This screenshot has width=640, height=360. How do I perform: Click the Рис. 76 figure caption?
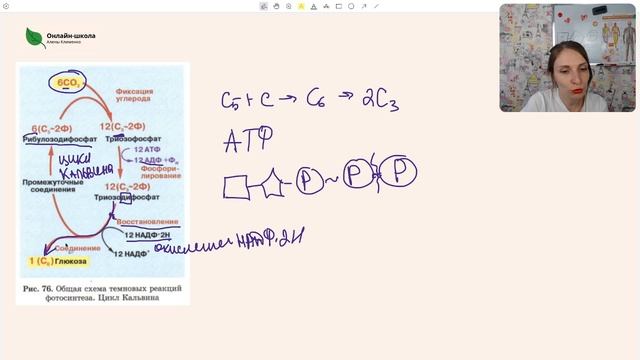102,293
